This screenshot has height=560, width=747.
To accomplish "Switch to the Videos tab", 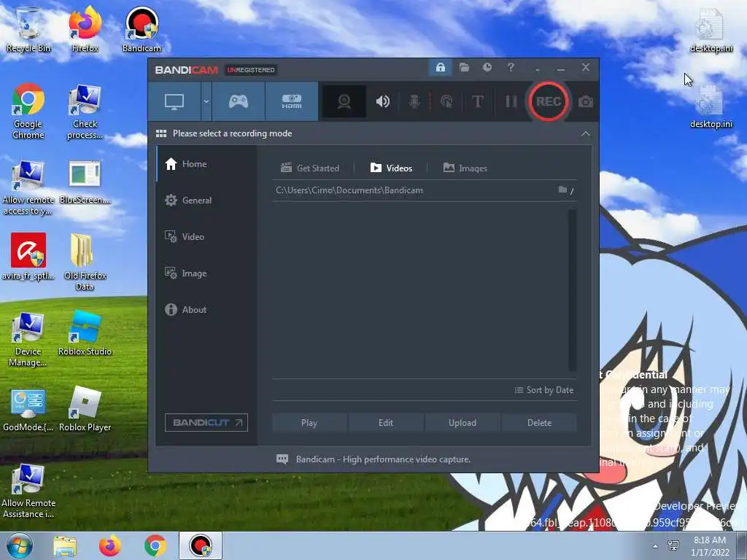I will point(391,168).
